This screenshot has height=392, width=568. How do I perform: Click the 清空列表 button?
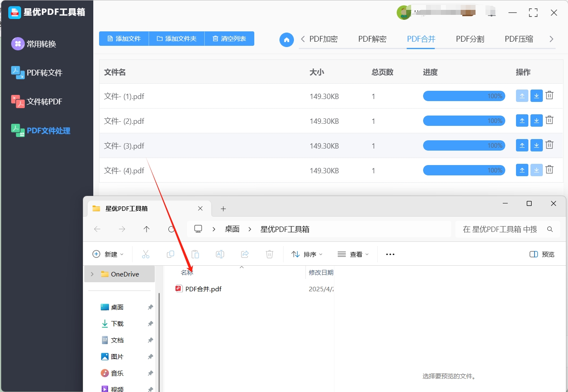pyautogui.click(x=230, y=38)
